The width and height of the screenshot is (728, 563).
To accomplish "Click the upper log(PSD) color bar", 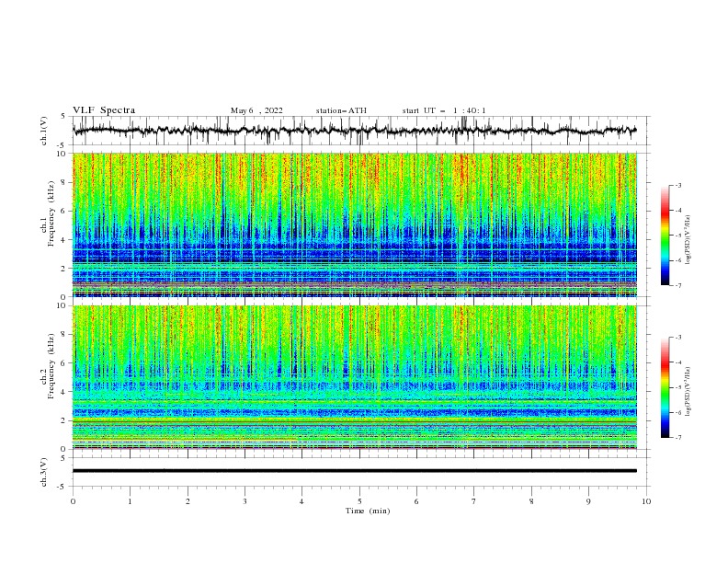I will [x=665, y=235].
